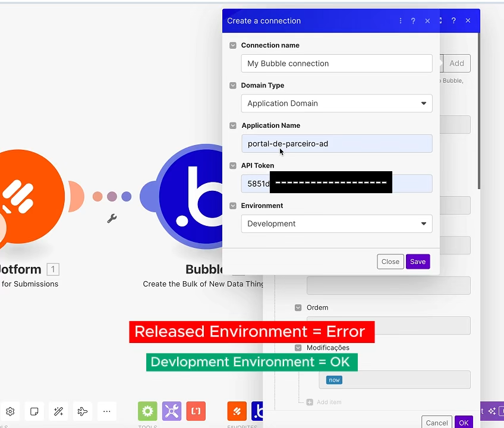Click the Bubble favorite app icon
Viewport: 504px width, 428px height.
pyautogui.click(x=258, y=411)
